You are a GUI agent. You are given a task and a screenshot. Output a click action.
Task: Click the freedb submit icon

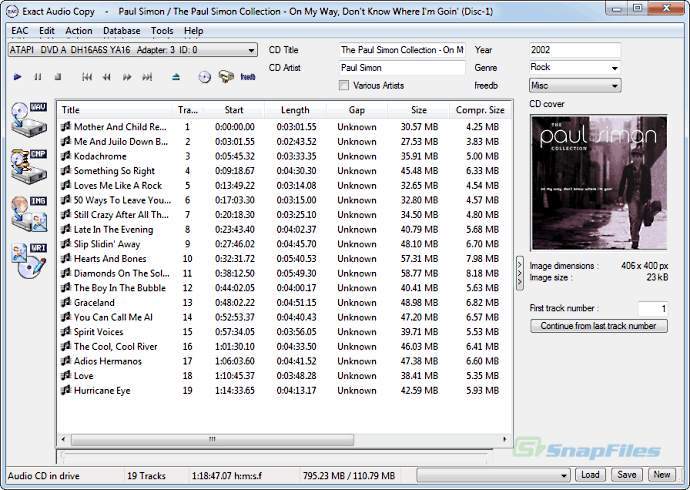tap(248, 77)
